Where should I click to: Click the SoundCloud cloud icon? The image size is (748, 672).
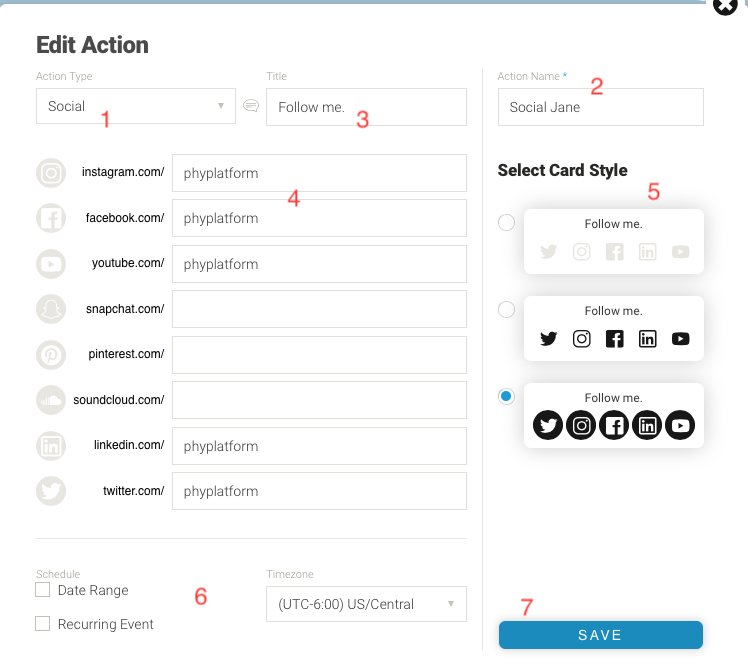click(x=51, y=400)
